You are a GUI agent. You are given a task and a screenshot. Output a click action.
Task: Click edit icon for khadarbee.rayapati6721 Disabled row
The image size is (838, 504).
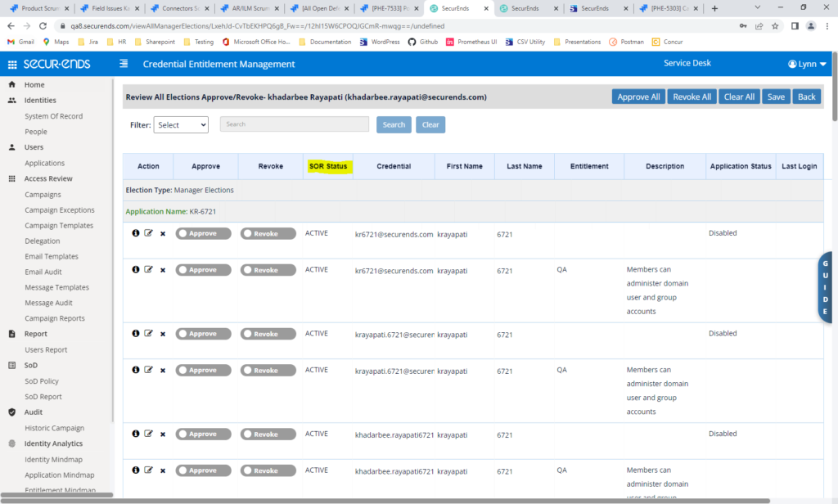point(149,434)
